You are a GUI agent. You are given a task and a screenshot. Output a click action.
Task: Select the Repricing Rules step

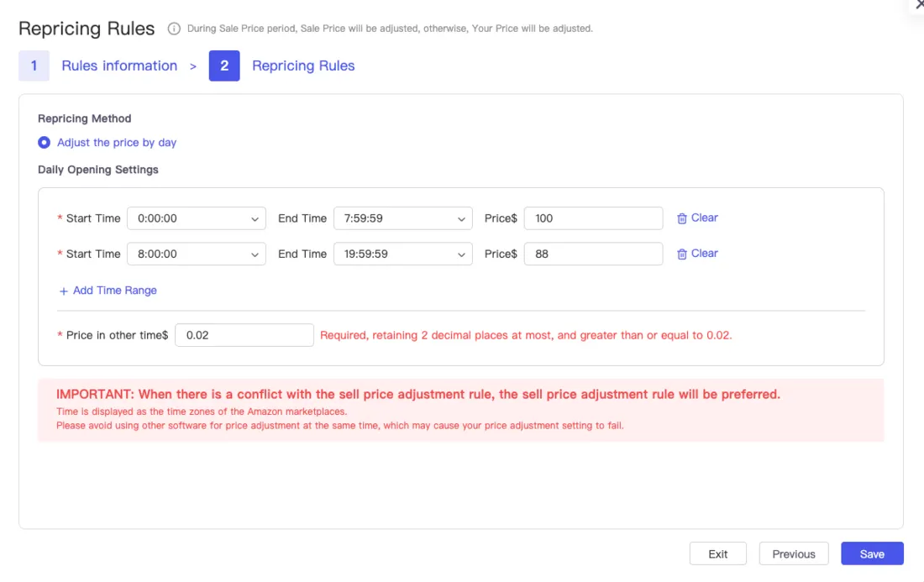coord(303,66)
